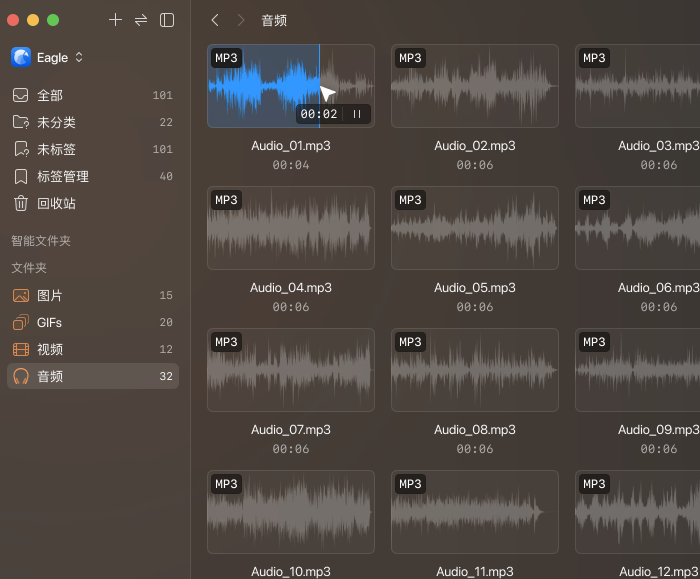This screenshot has height=579, width=700.
Task: Select the Audio_05.mp3 waveform thumbnail
Action: click(475, 228)
